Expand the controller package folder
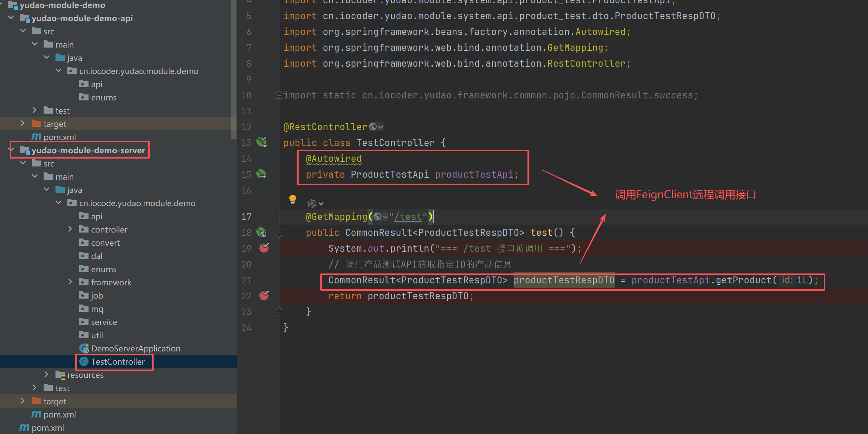 click(x=70, y=229)
